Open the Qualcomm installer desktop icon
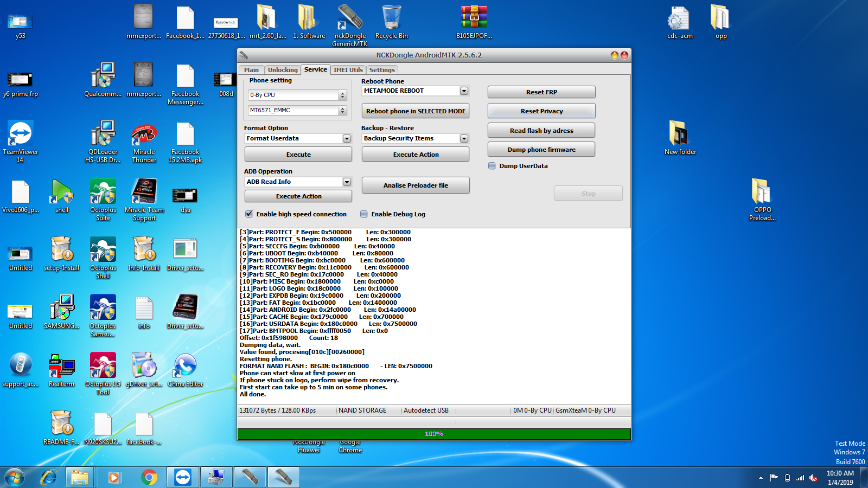 coord(103,80)
